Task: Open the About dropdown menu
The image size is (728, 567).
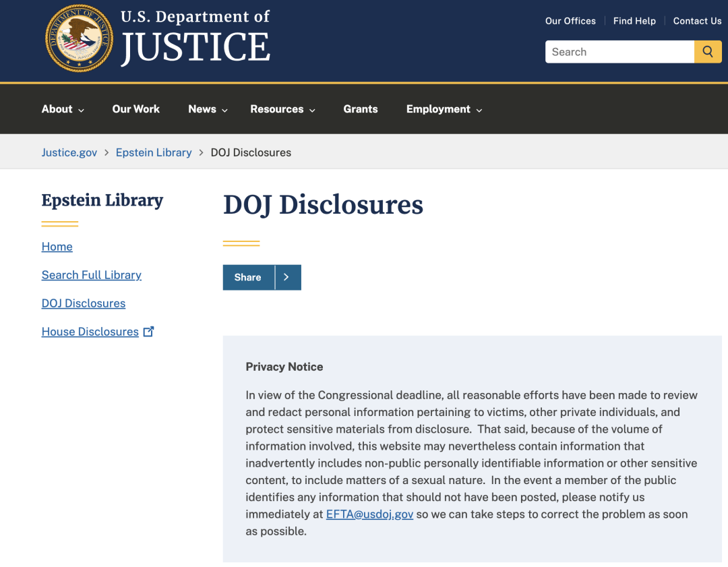Action: [63, 109]
